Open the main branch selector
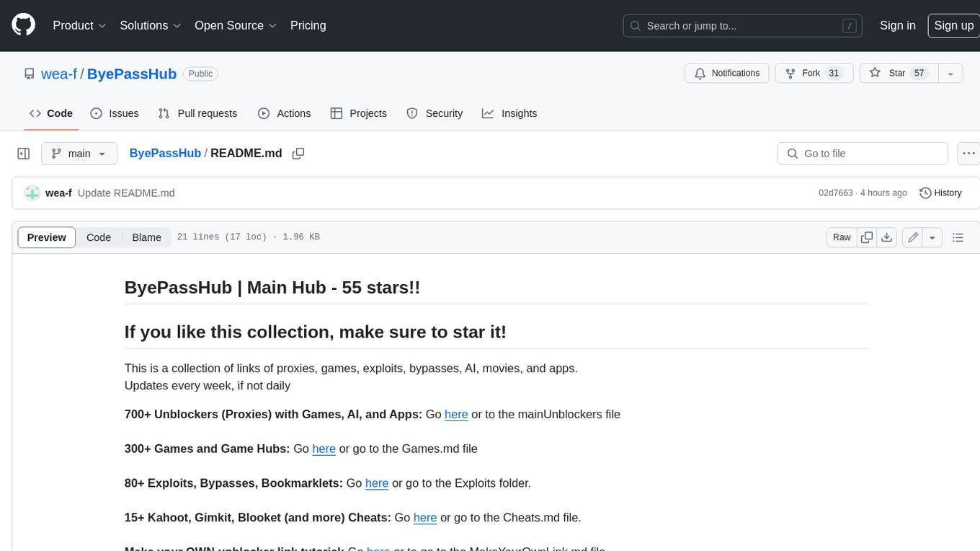This screenshot has width=980, height=551. 79,154
